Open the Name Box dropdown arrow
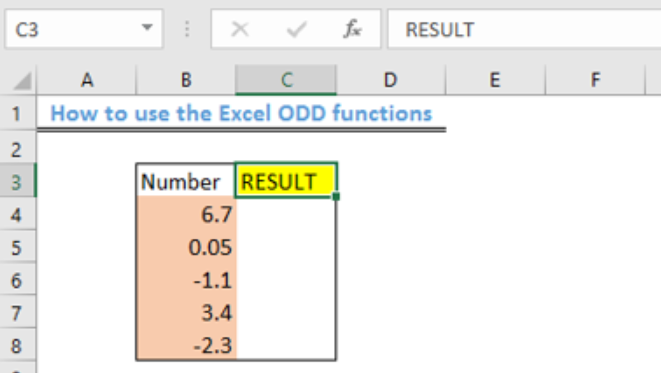 coord(147,28)
